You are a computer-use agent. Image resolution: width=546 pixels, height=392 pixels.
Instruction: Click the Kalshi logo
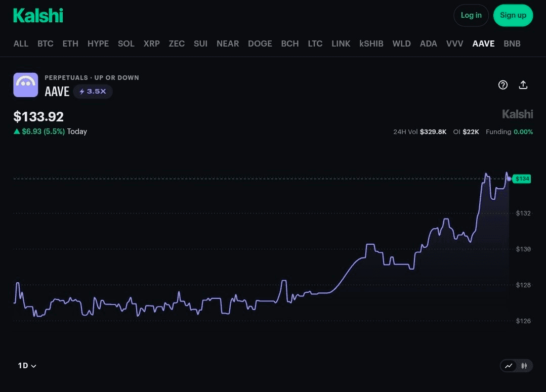tap(38, 16)
